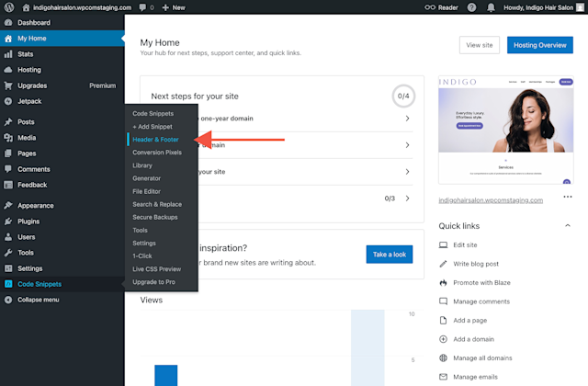Click the WordPress logo in admin bar
This screenshot has height=386, width=588.
pyautogui.click(x=9, y=7)
